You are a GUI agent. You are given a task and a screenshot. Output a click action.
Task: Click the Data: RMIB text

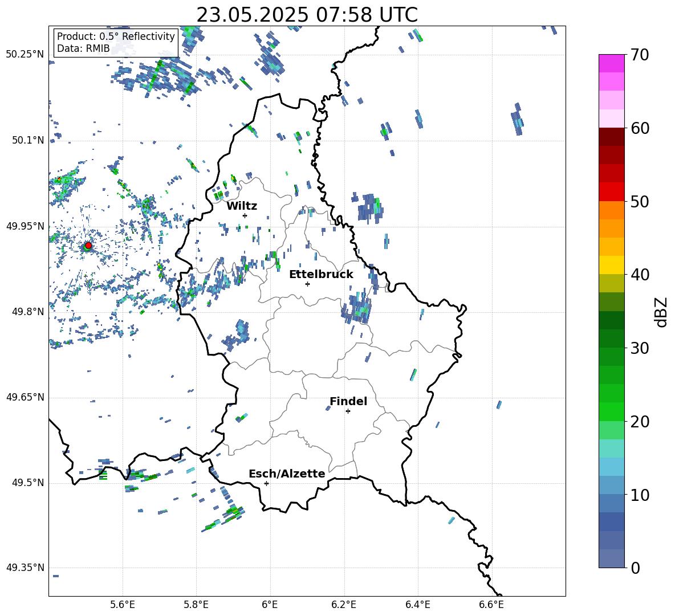point(83,48)
